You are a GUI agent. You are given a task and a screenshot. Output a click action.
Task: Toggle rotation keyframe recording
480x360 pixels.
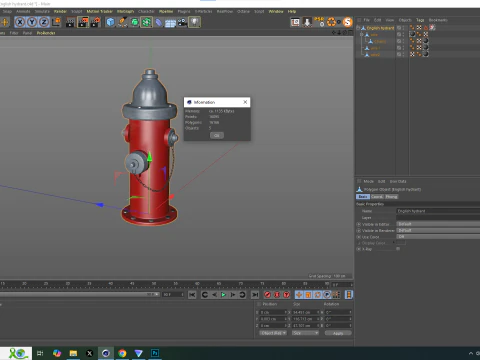coord(318,295)
